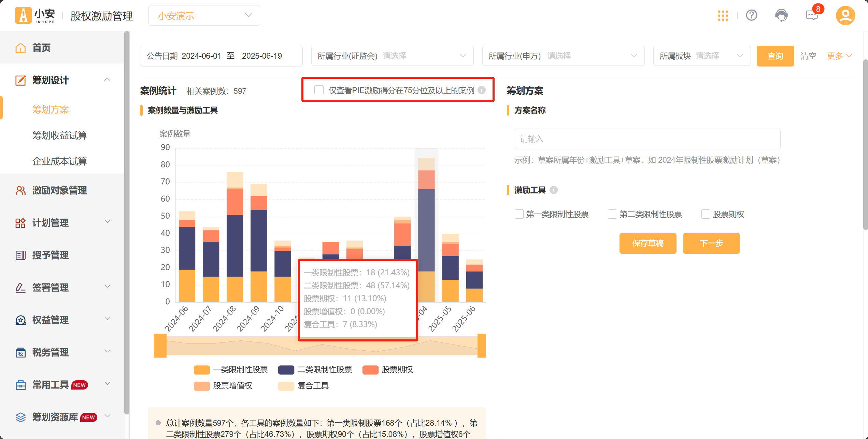Collapse the 筹划设计 menu chevron
The width and height of the screenshot is (868, 439).
[x=107, y=80]
